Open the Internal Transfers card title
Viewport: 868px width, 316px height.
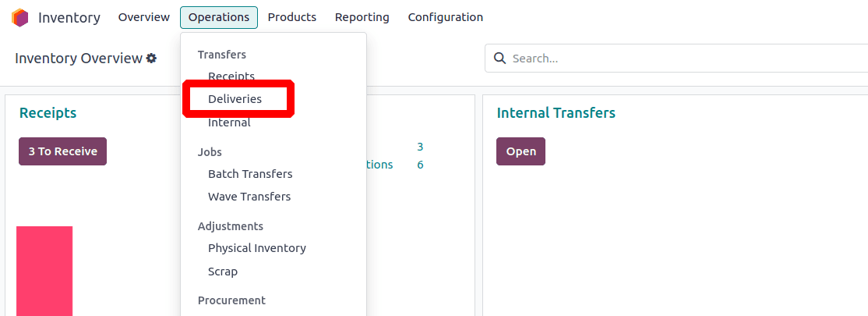556,113
